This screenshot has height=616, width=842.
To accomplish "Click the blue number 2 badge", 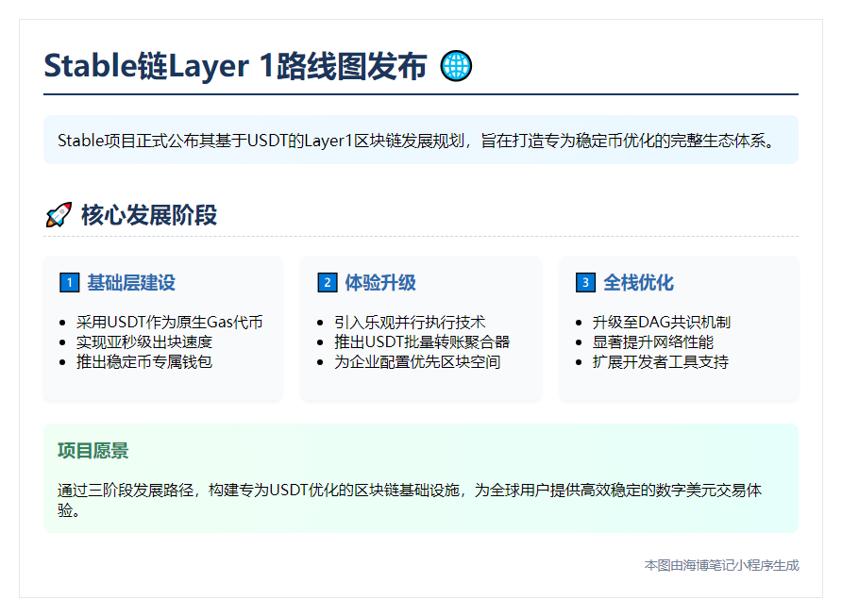I will click(327, 282).
